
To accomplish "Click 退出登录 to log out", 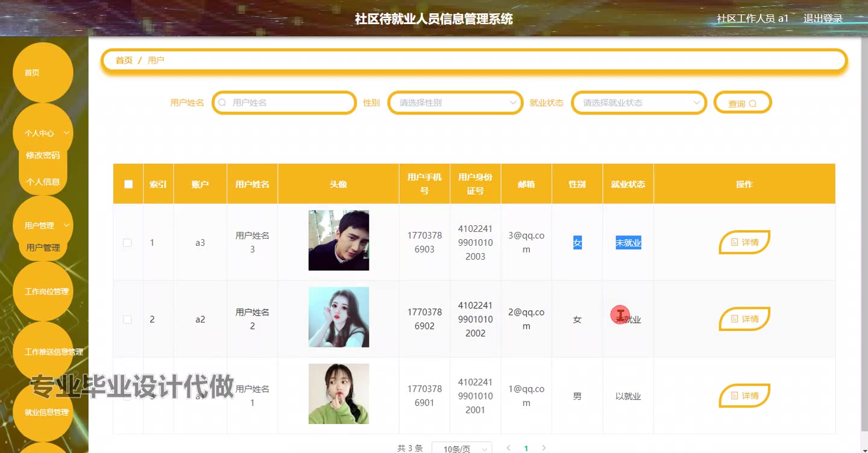I will [823, 18].
